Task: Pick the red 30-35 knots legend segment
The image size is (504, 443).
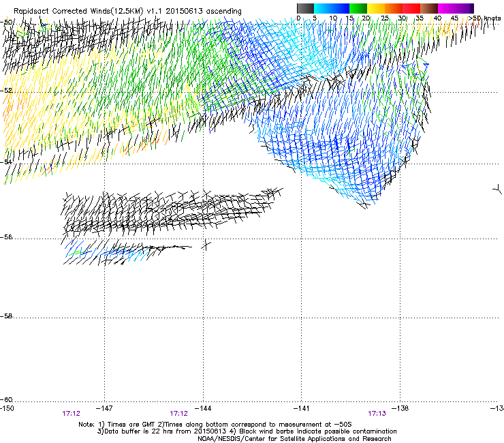Action: click(x=411, y=8)
